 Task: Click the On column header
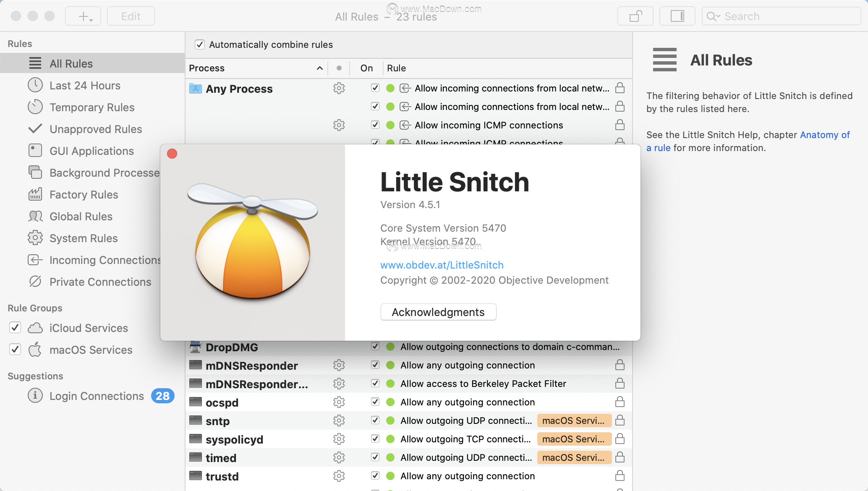366,68
